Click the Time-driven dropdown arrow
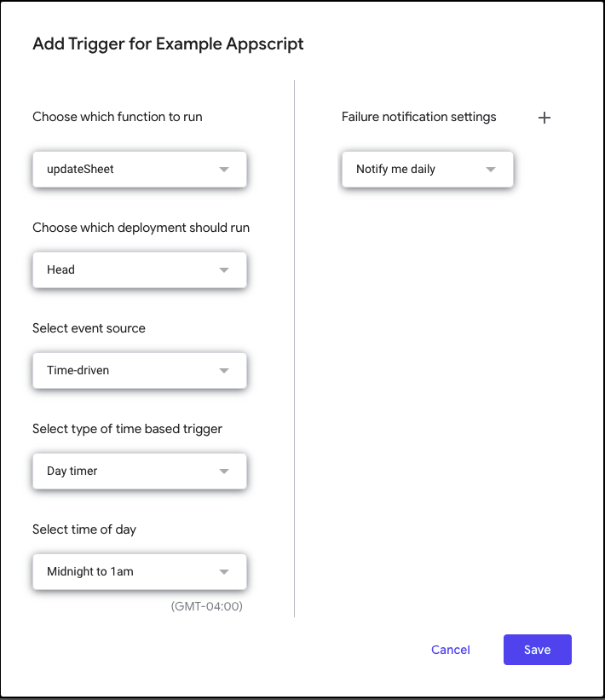This screenshot has height=700, width=605. click(x=224, y=371)
